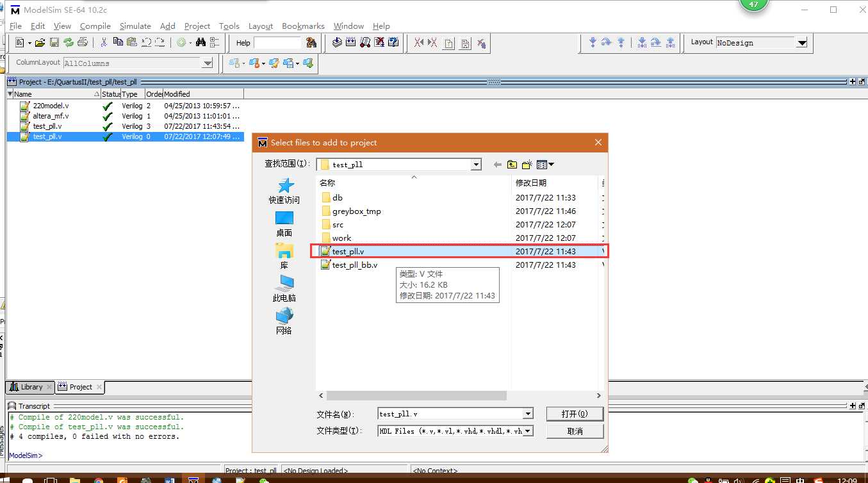The height and width of the screenshot is (483, 868).
Task: Zoom the Transcript pane with plus icon
Action: coord(853,406)
